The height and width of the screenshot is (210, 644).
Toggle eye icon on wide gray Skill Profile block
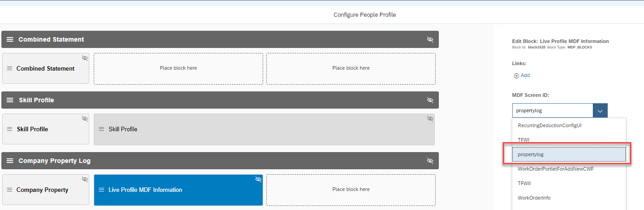pos(430,119)
